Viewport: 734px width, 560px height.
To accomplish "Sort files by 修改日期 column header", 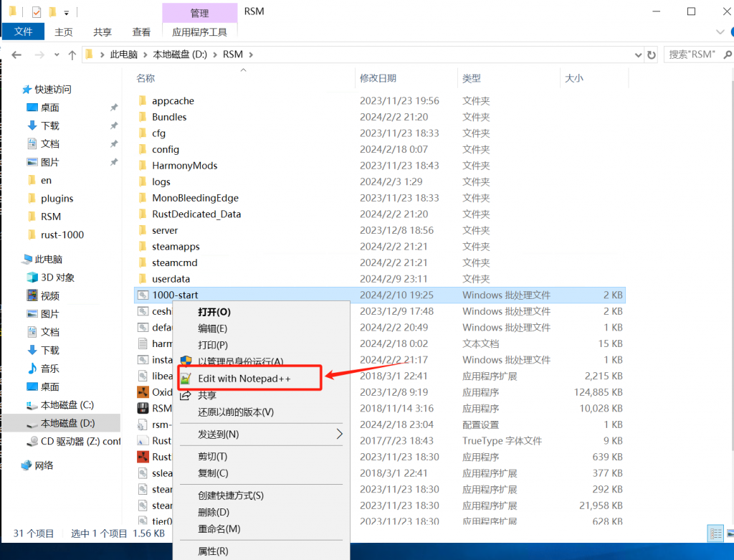I will (378, 78).
